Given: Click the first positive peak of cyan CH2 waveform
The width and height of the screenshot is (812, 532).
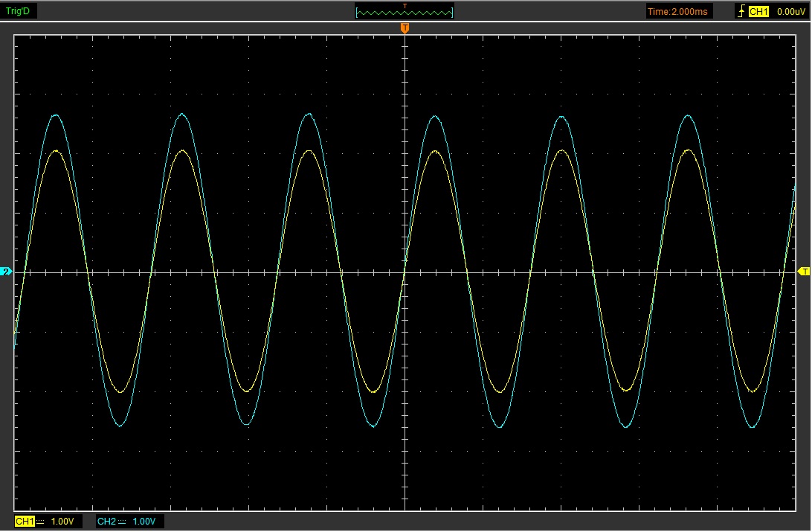Looking at the screenshot, I should [57, 115].
